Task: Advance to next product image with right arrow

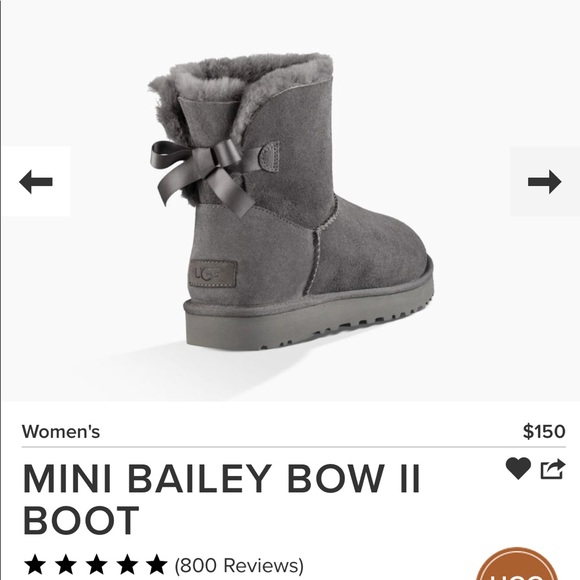Action: (x=544, y=181)
